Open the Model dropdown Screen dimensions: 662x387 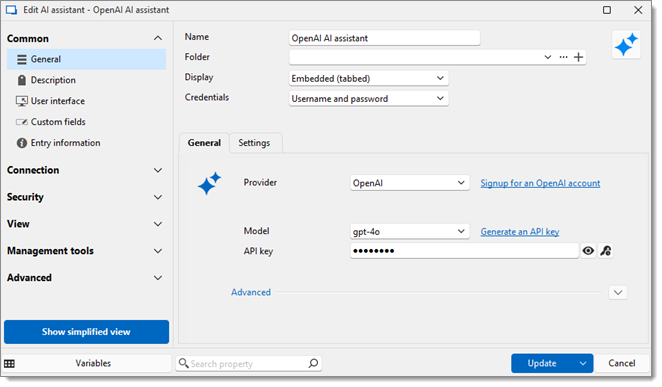click(x=410, y=232)
